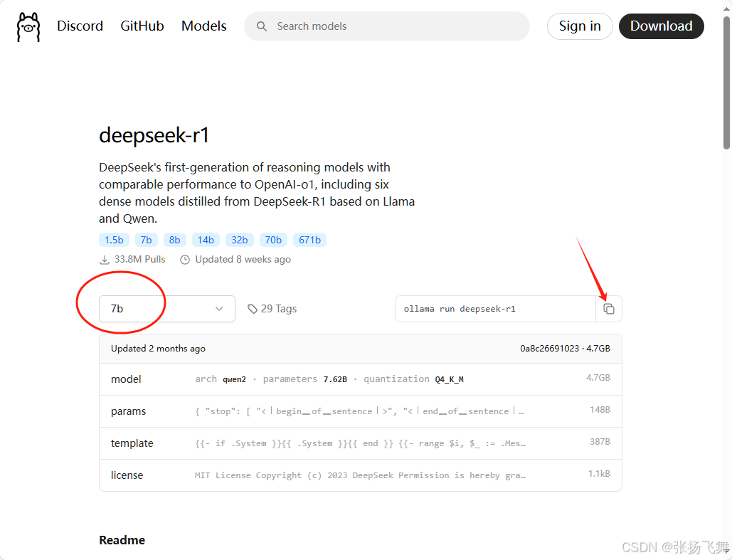
Task: Click the page vertical scrollbar thumb
Action: [x=726, y=83]
